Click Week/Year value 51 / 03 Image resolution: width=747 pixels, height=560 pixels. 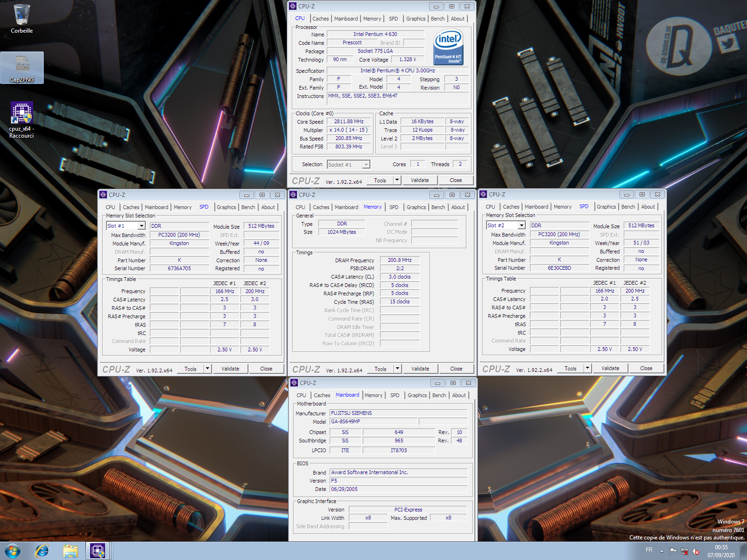[x=641, y=243]
